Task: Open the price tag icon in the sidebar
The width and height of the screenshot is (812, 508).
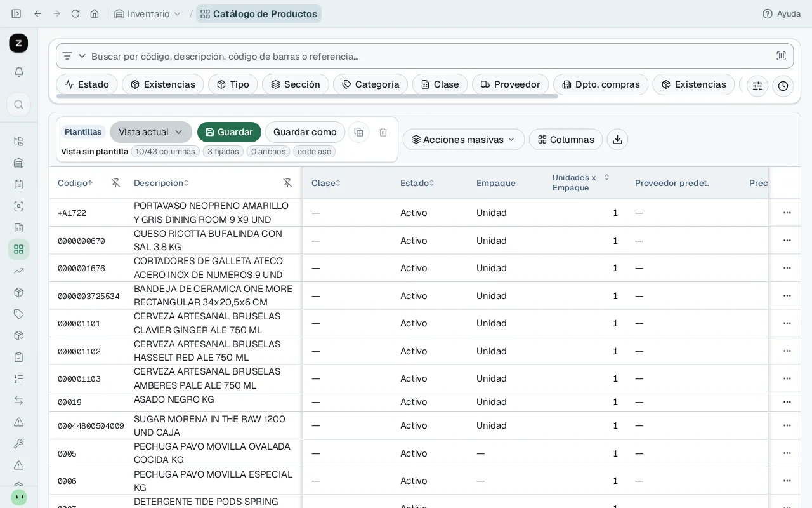Action: tap(19, 314)
